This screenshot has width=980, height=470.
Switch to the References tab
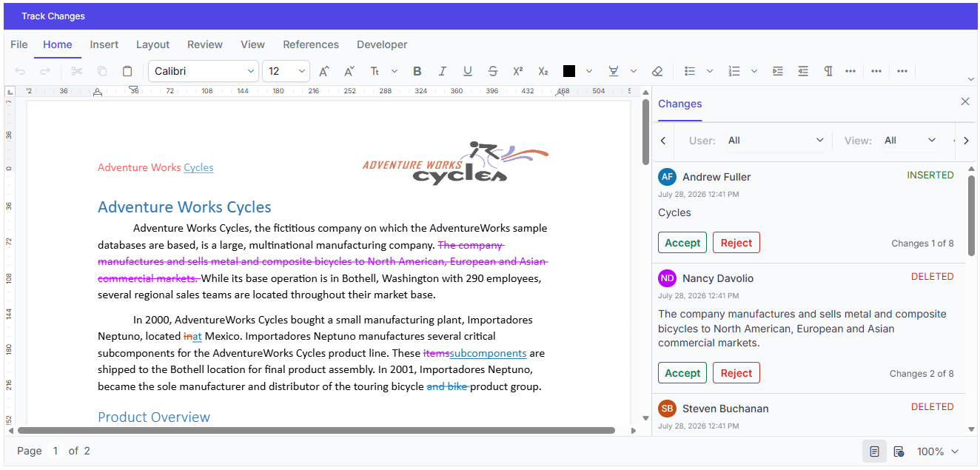click(x=311, y=44)
